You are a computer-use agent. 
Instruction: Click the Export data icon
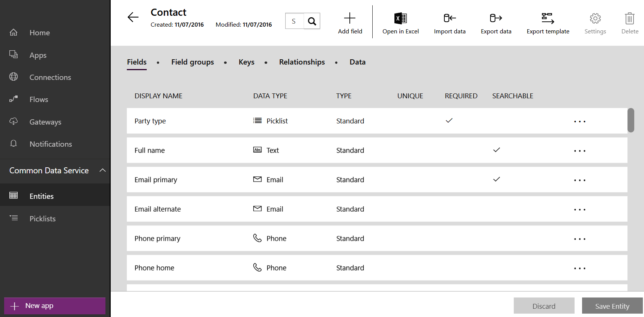point(496,18)
